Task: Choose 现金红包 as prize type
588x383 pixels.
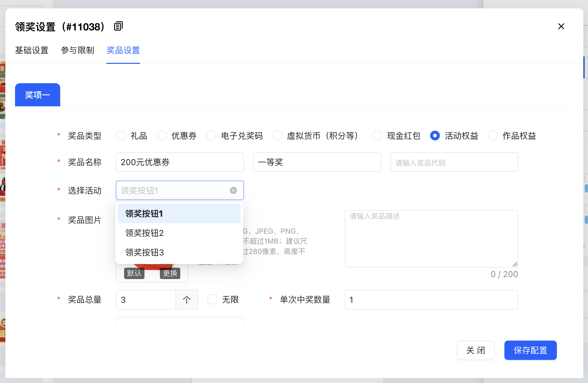Action: [x=377, y=136]
